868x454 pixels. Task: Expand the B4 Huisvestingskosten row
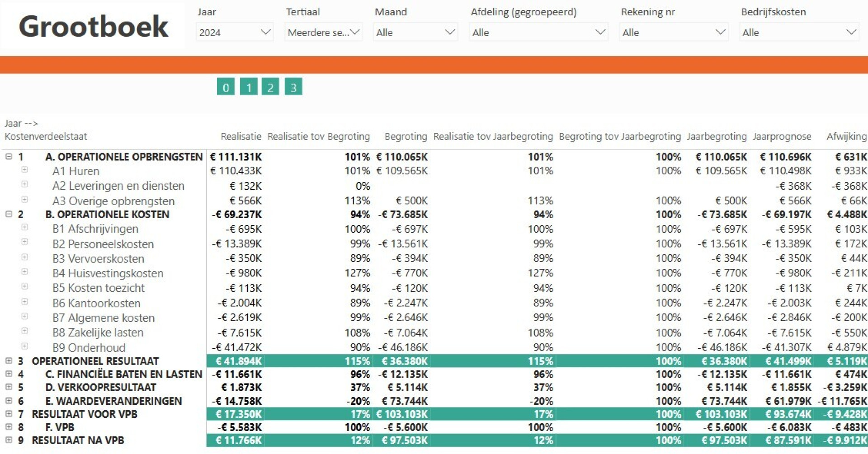[x=25, y=271]
